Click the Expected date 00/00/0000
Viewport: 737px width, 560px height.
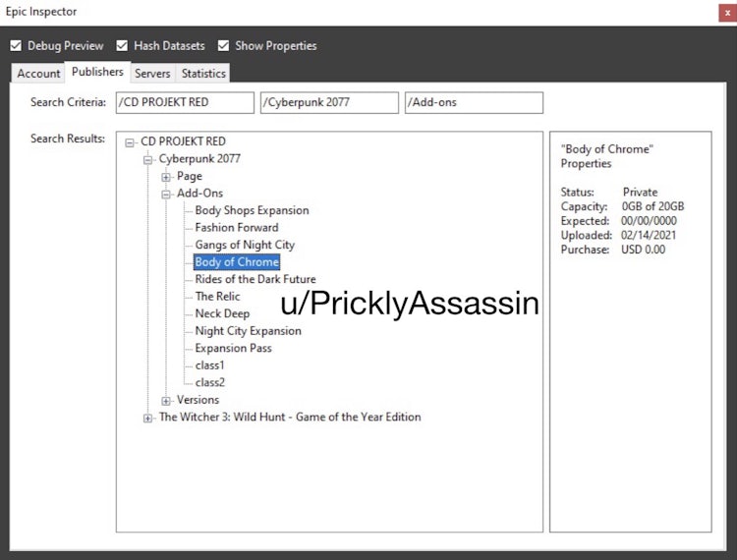point(649,221)
